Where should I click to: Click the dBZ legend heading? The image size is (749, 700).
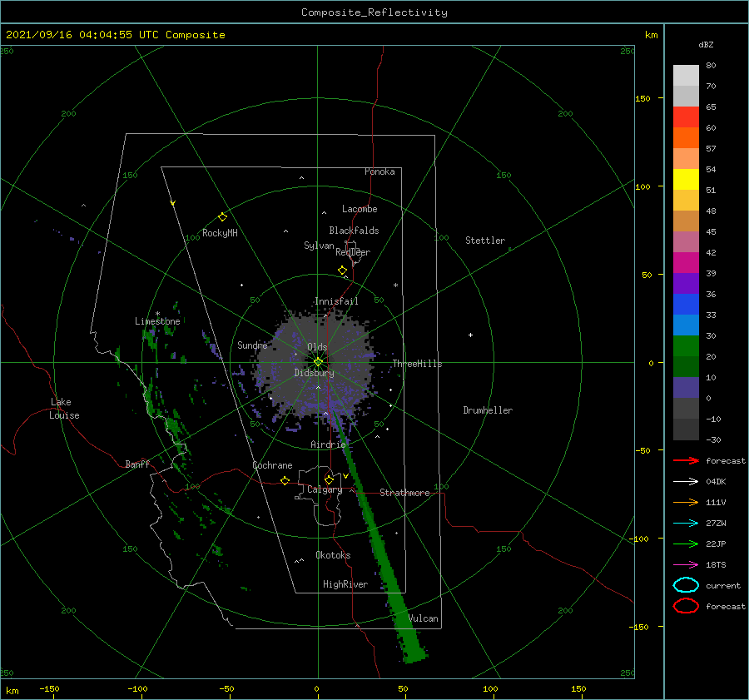(x=706, y=44)
